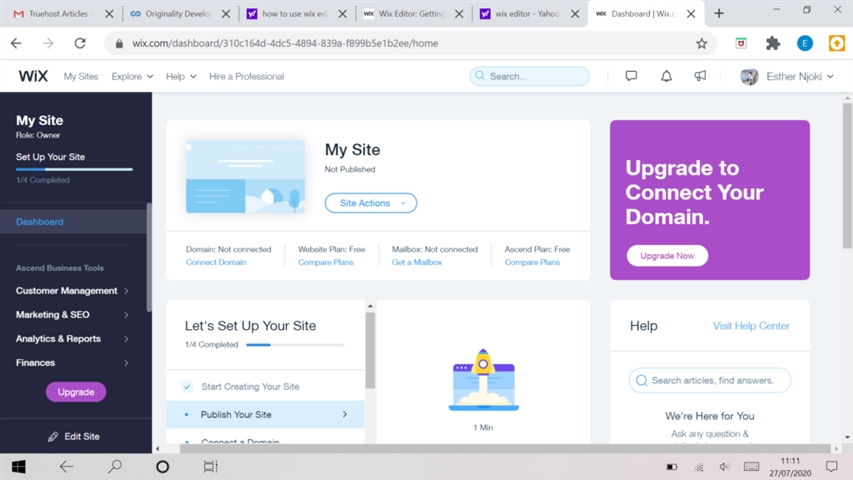Click the megaphone announcements icon

pos(700,76)
